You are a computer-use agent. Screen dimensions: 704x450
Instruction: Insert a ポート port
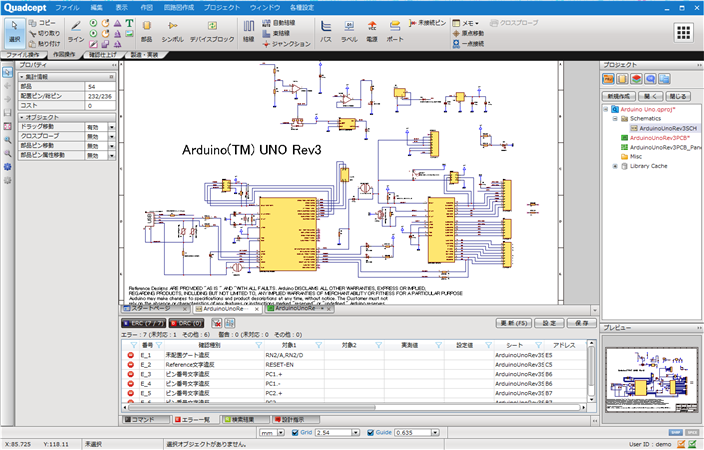[x=395, y=31]
